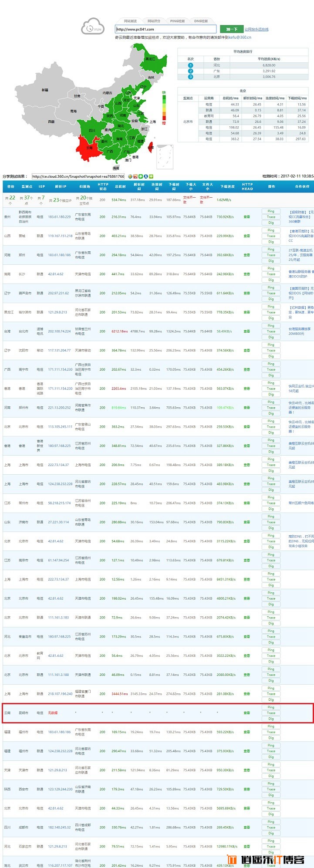Click Ping button in the 云南 昆明市 row
The image size is (314, 868).
(271, 707)
